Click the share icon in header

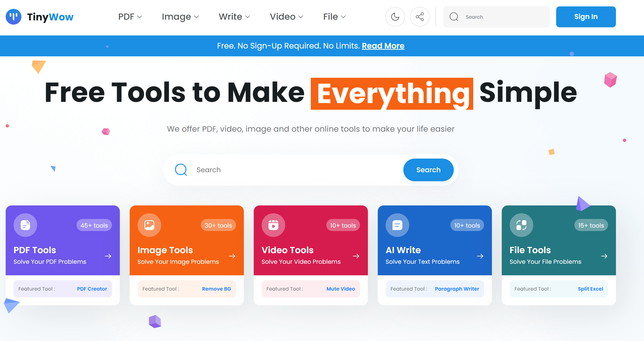(x=420, y=17)
